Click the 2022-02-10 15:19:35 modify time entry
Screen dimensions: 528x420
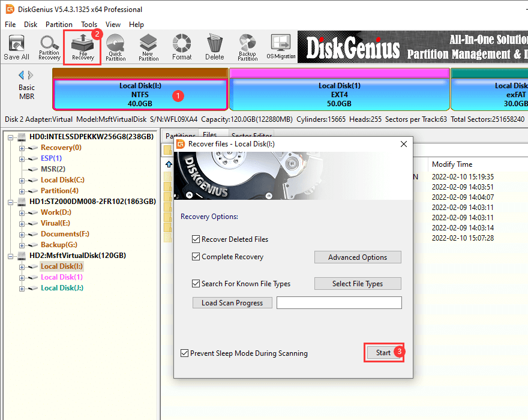tap(463, 177)
